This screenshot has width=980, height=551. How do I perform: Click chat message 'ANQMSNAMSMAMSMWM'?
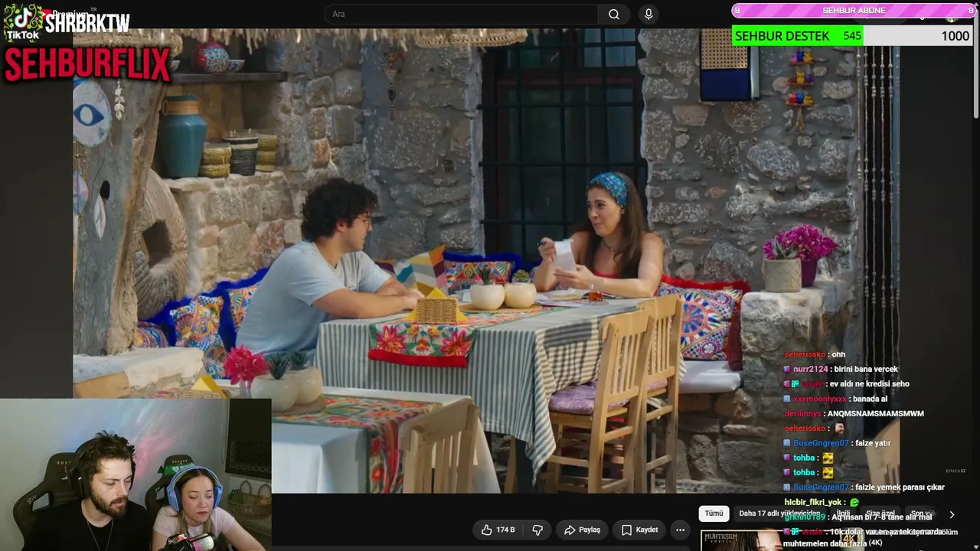(876, 413)
